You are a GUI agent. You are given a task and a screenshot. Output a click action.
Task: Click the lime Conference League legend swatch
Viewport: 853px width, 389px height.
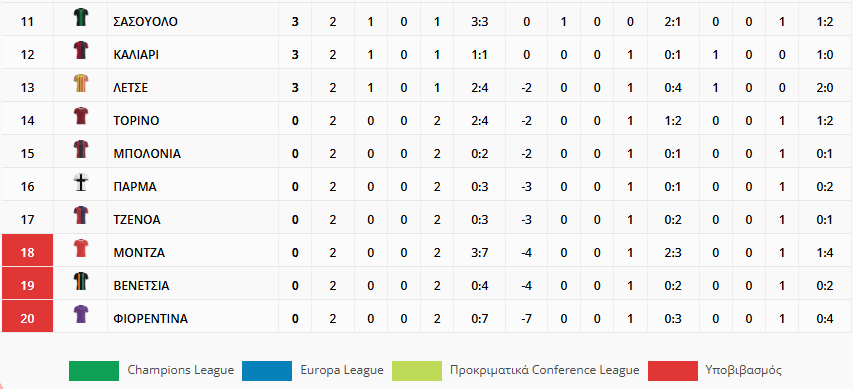point(416,371)
